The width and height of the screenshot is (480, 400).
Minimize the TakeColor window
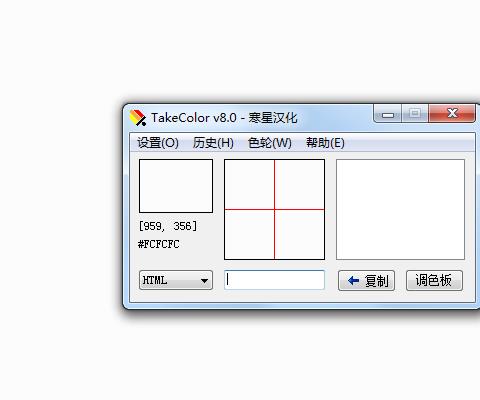click(388, 114)
